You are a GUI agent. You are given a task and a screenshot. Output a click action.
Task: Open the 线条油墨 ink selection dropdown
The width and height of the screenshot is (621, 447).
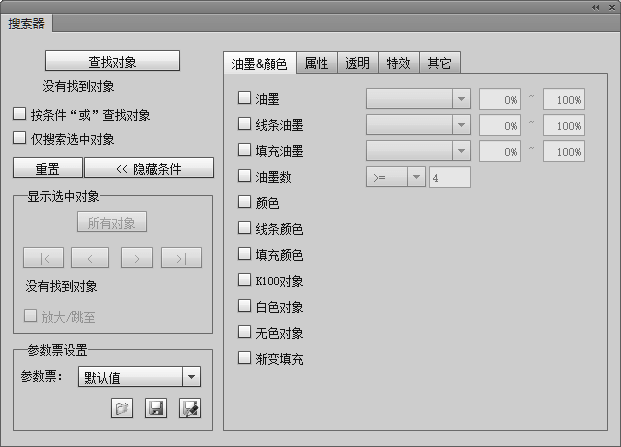pyautogui.click(x=460, y=125)
